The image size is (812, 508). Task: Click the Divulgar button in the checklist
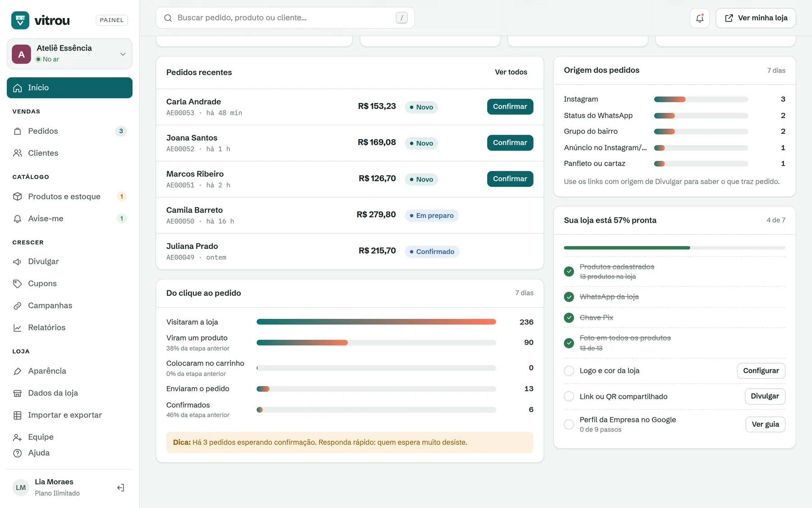point(765,396)
